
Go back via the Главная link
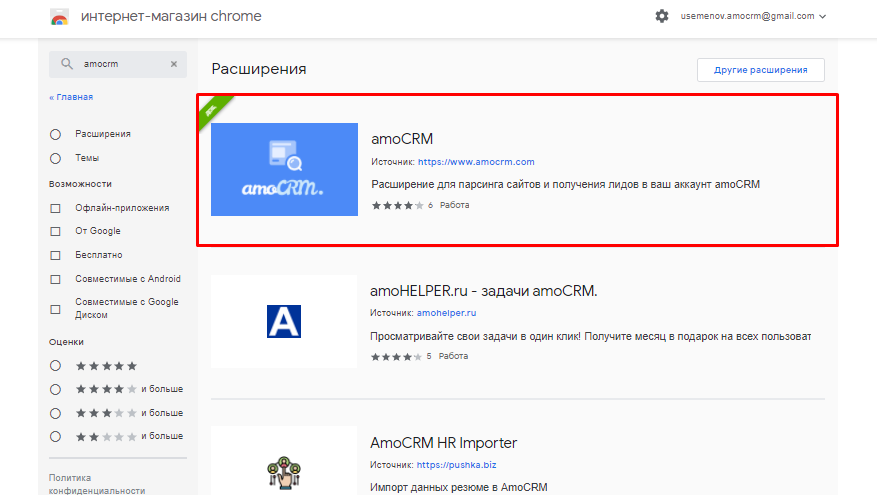(x=71, y=97)
